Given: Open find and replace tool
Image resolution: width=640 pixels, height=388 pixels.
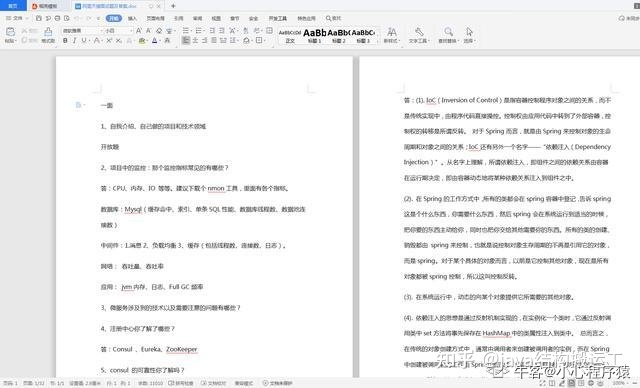Looking at the screenshot, I should (x=449, y=35).
